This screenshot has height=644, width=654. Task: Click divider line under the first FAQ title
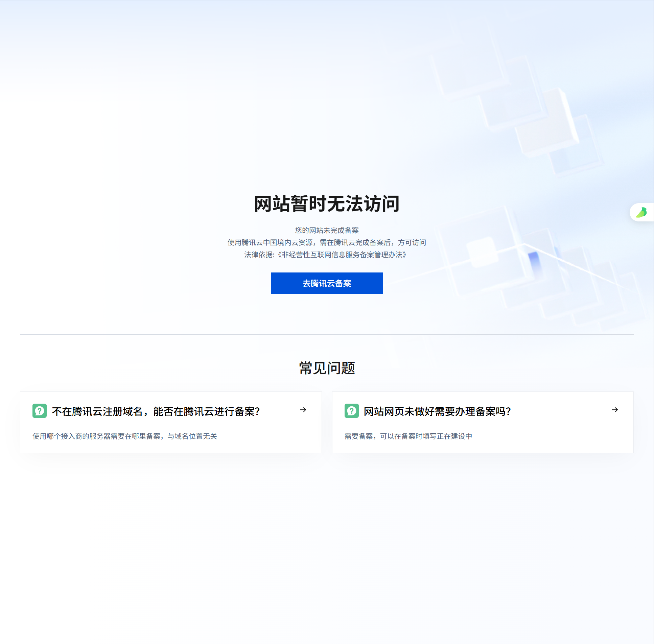[171, 424]
